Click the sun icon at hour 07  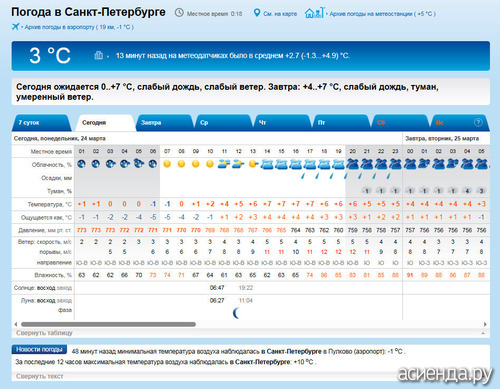coord(167,164)
